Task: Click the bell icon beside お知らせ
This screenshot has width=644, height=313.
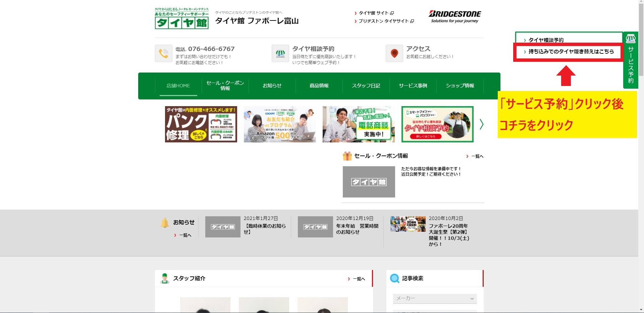Action: coord(165,222)
